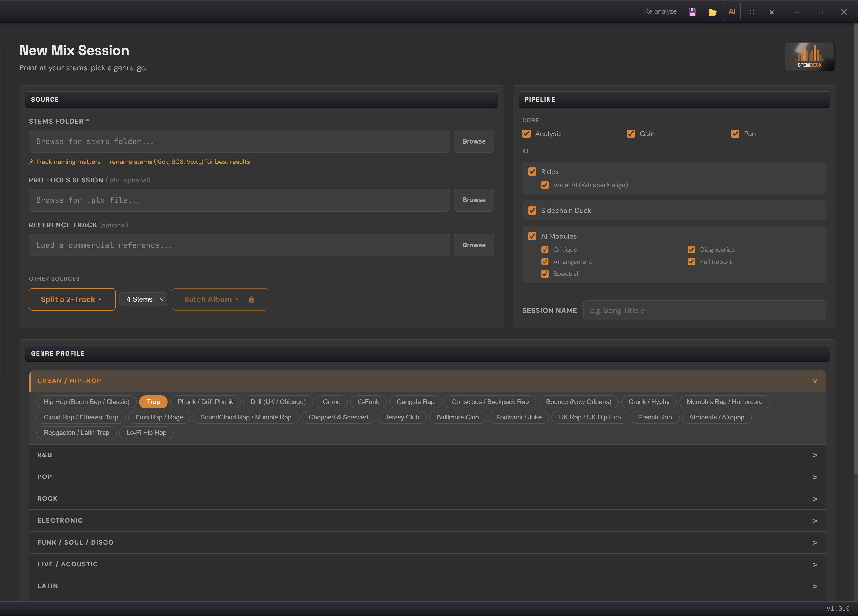Pick UK Rap / UK Hip Hop genre
Image resolution: width=858 pixels, height=616 pixels.
click(x=590, y=417)
